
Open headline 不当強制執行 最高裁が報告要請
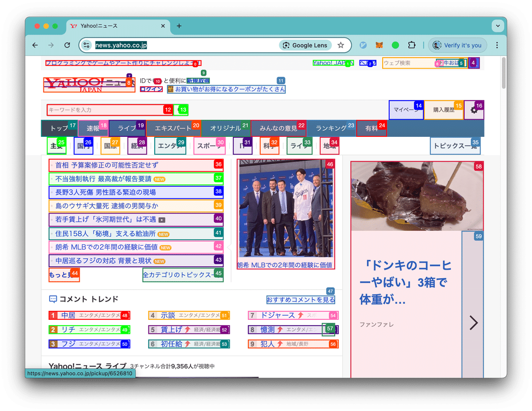tap(136, 179)
